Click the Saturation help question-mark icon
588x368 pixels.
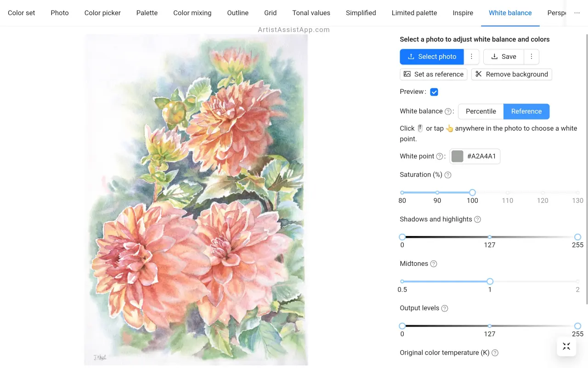[x=448, y=175]
